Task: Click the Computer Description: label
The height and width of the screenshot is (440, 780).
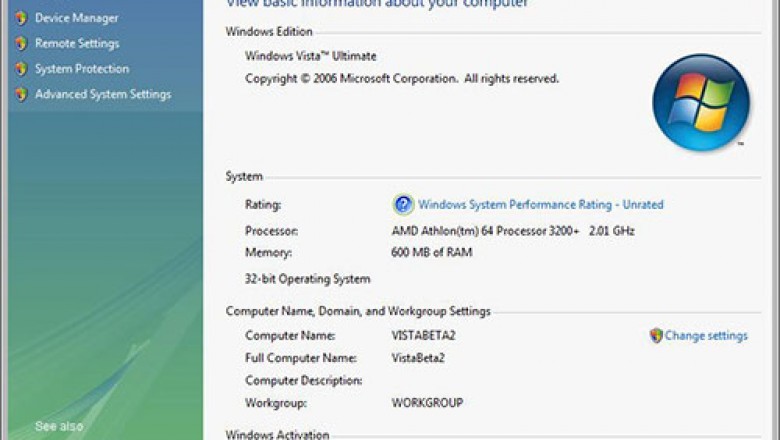Action: click(x=303, y=380)
